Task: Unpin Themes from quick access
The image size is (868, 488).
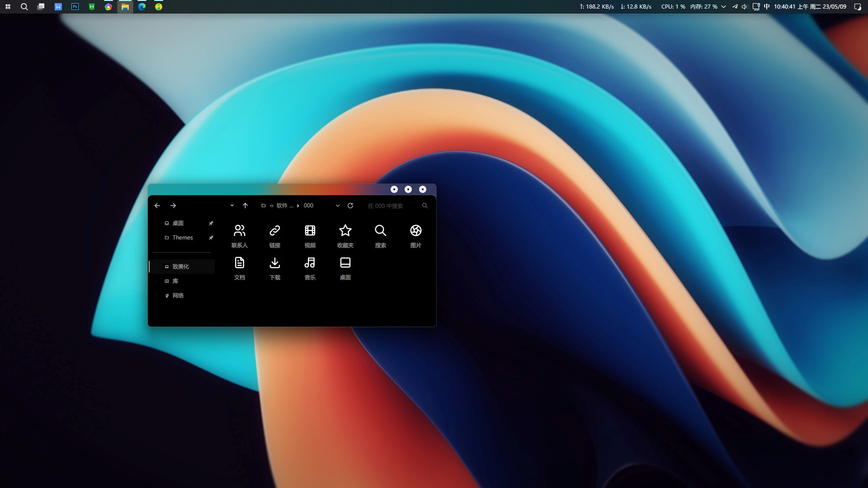Action: (211, 238)
